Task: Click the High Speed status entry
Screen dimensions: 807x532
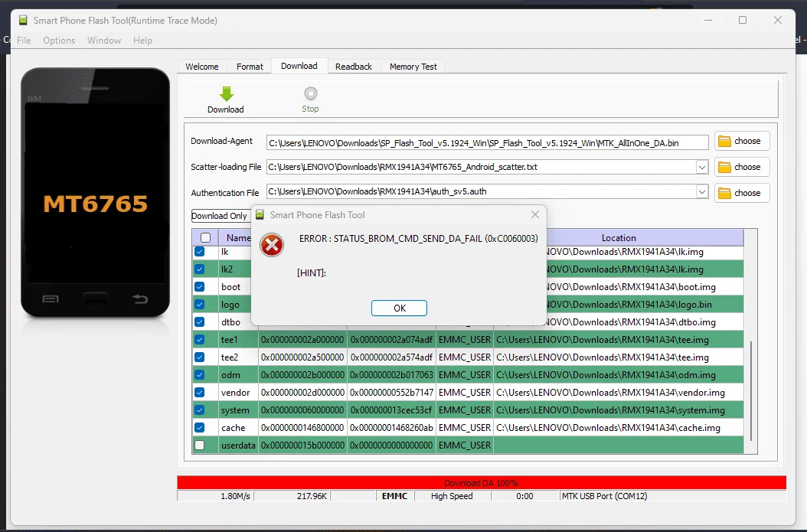Action: (x=452, y=496)
